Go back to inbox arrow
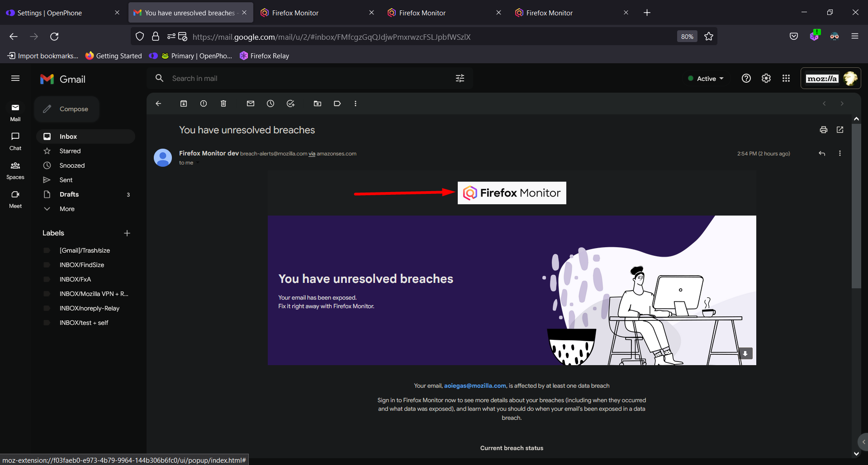 click(x=158, y=103)
